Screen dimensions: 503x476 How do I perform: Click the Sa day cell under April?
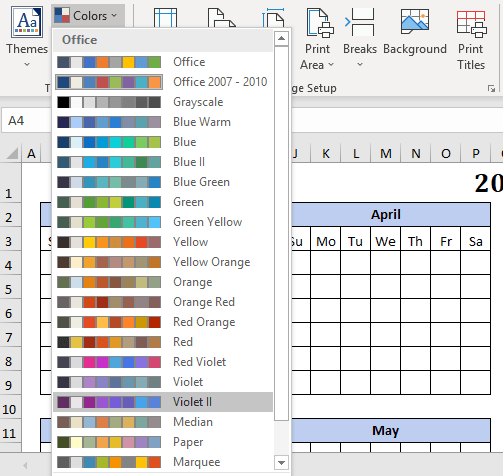pos(476,239)
